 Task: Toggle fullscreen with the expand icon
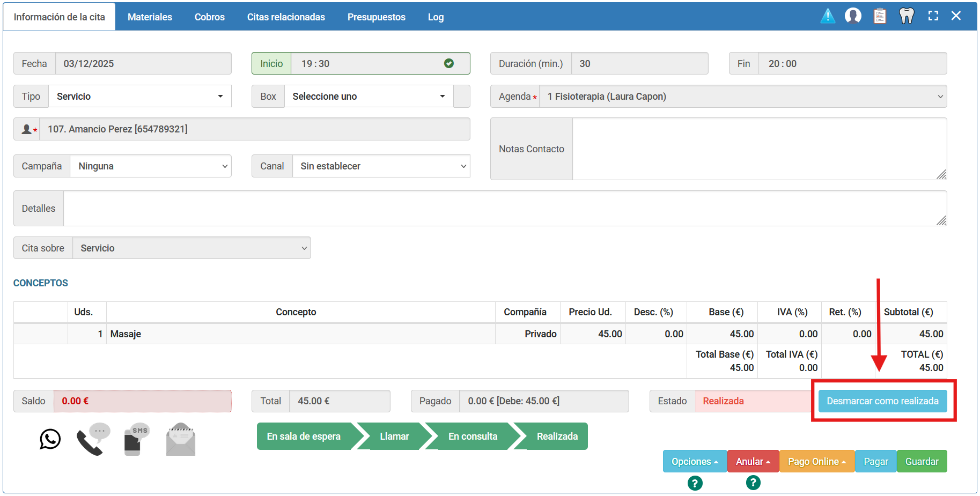click(x=933, y=16)
